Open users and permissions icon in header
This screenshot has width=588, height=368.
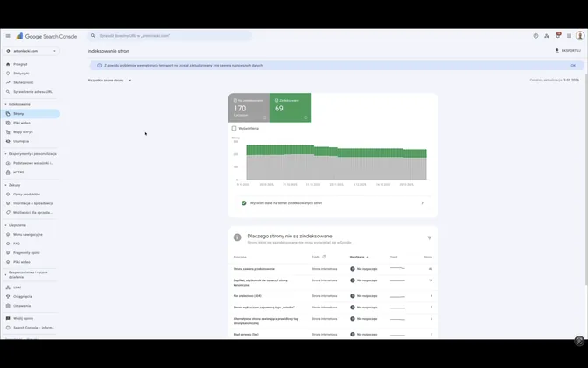coord(547,36)
